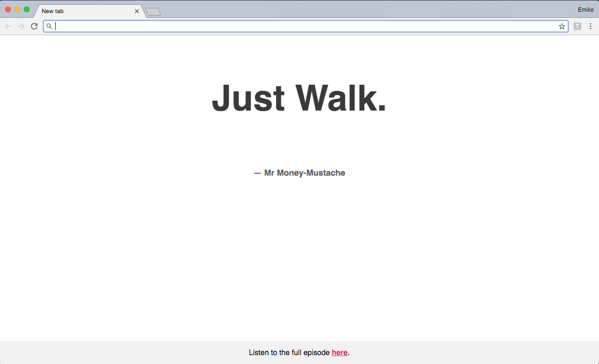Image resolution: width=599 pixels, height=364 pixels.
Task: Click the search magnifier icon in address bar
Action: [49, 26]
